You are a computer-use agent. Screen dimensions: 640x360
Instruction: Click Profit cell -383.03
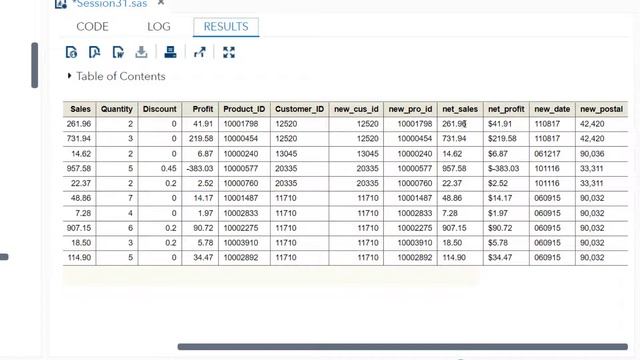coord(200,168)
